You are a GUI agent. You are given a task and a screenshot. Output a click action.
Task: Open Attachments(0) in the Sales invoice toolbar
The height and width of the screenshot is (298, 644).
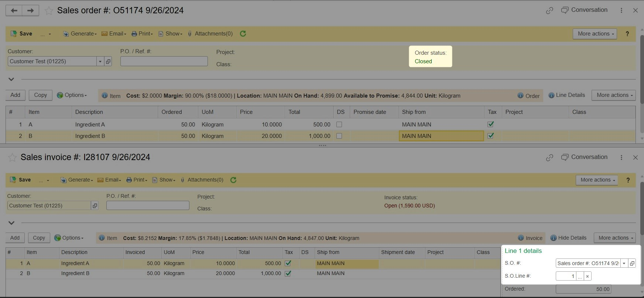[x=202, y=180]
